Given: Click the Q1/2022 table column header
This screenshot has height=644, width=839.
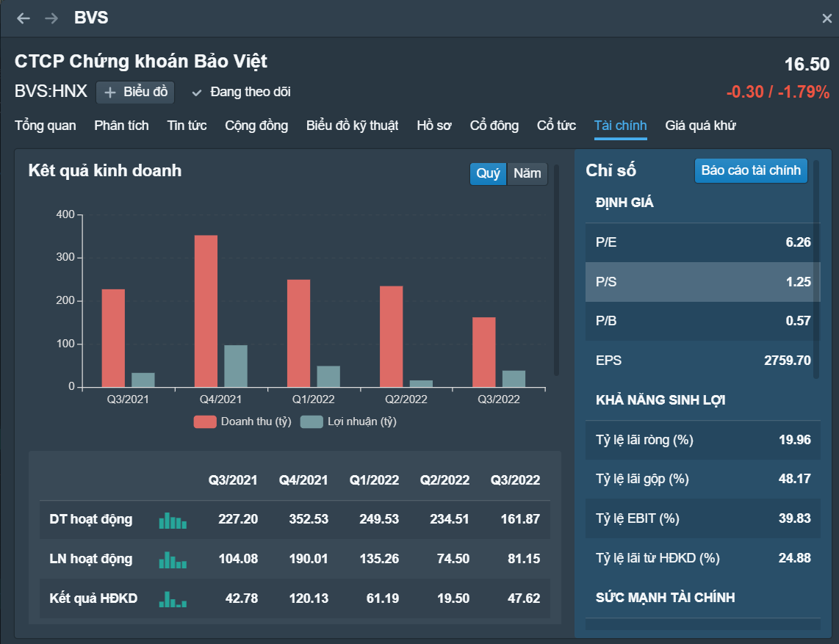Looking at the screenshot, I should (374, 480).
